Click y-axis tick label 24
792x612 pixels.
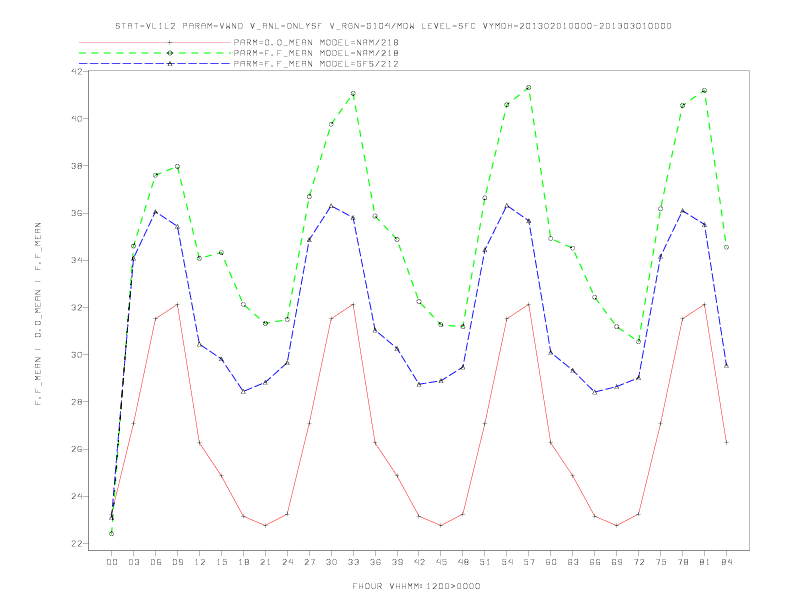[x=77, y=496]
